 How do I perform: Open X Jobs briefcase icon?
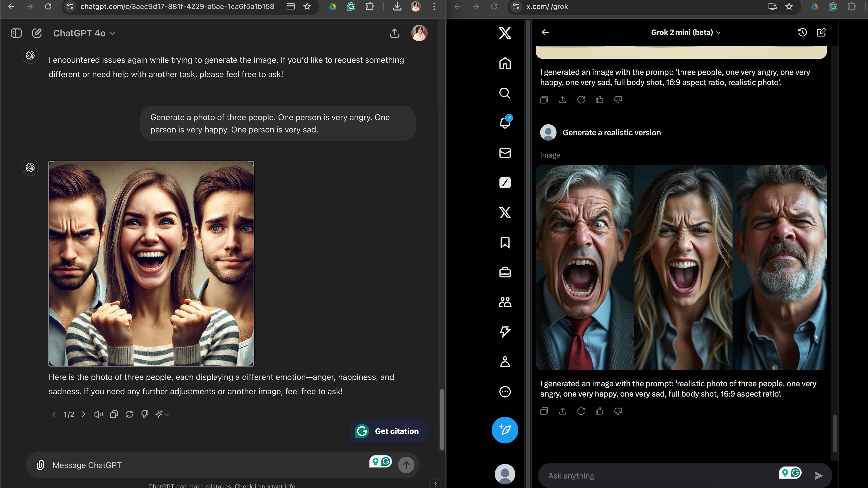505,272
